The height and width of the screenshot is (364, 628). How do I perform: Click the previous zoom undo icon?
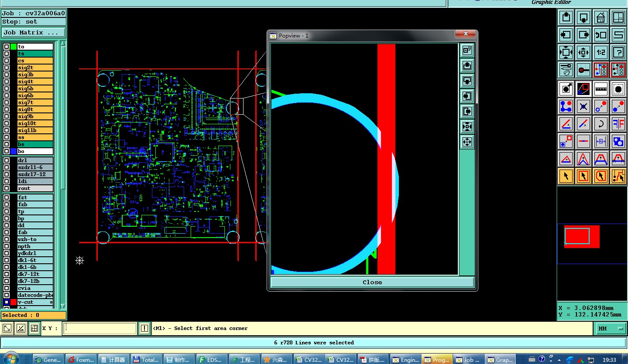coord(601,35)
